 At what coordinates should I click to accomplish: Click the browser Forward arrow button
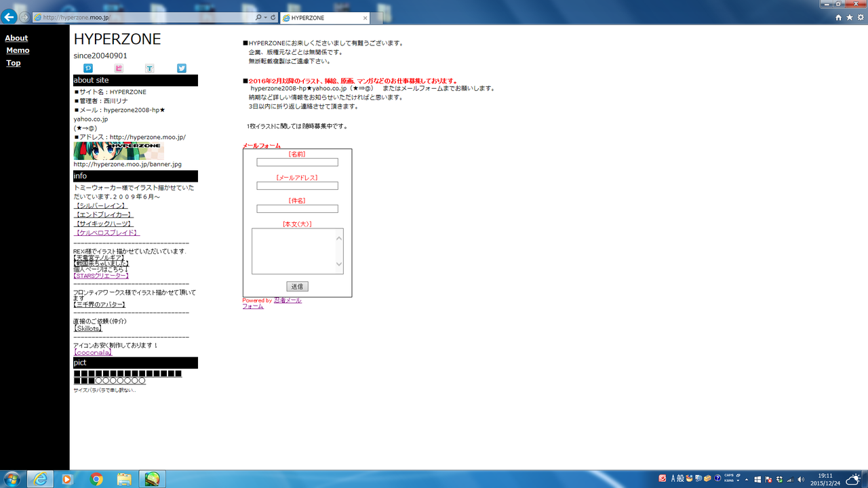[x=25, y=17]
